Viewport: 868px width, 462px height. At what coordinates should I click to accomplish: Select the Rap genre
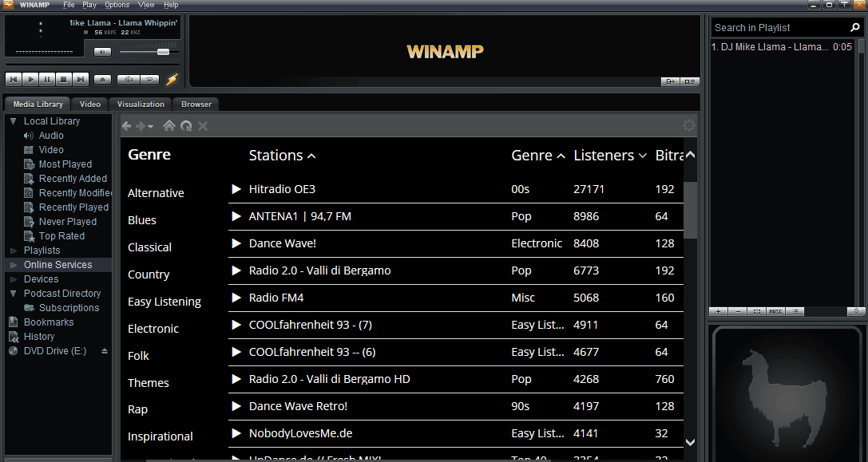137,409
